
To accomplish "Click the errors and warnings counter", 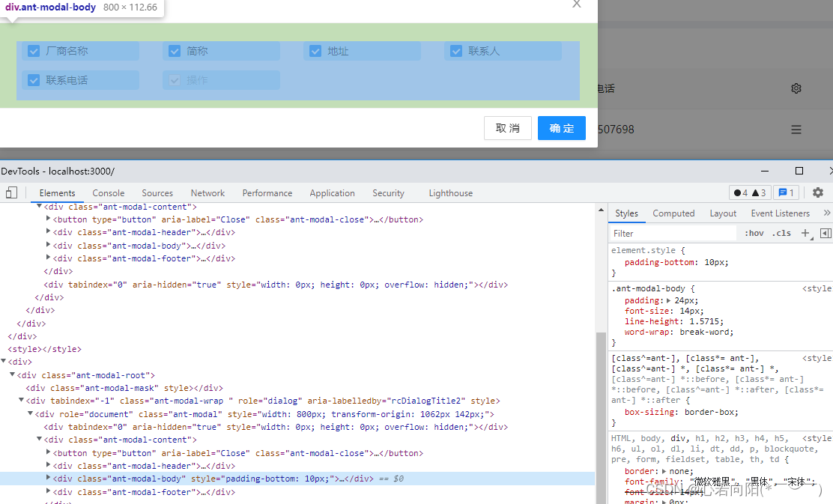I will [x=750, y=192].
